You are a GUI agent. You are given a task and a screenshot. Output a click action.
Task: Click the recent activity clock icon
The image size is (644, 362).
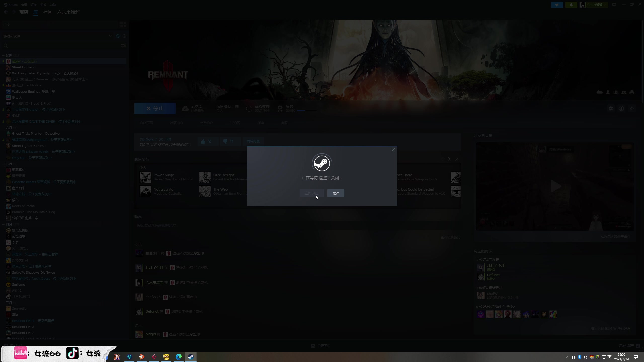pos(118,36)
